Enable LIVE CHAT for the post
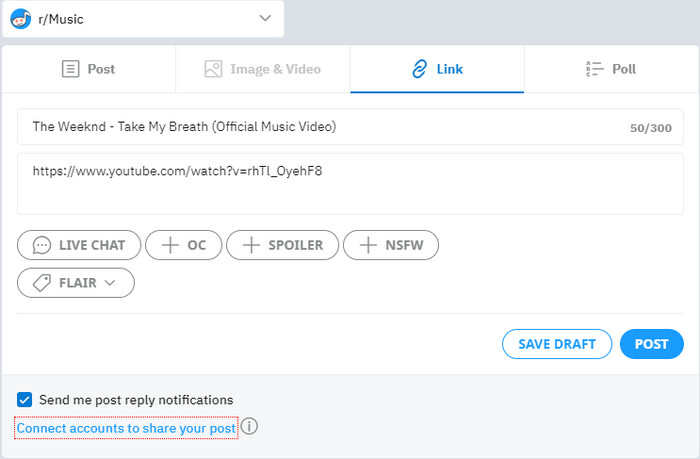This screenshot has width=700, height=459. pos(79,245)
